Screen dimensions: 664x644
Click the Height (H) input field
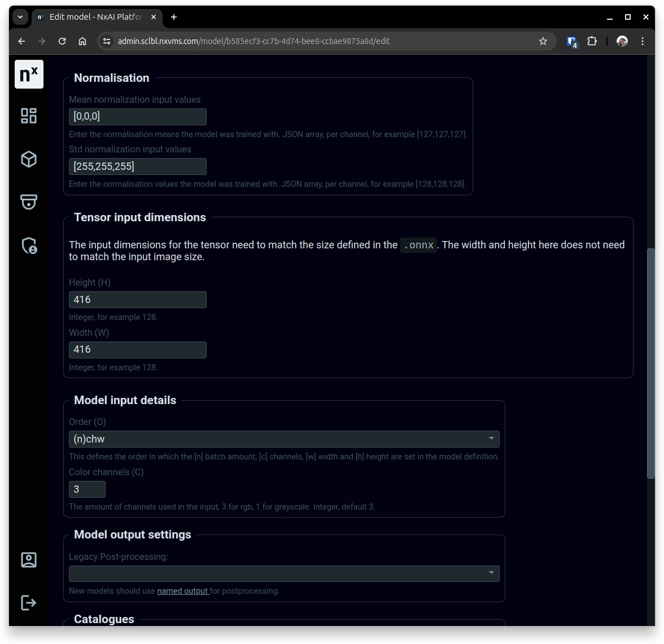pyautogui.click(x=138, y=300)
